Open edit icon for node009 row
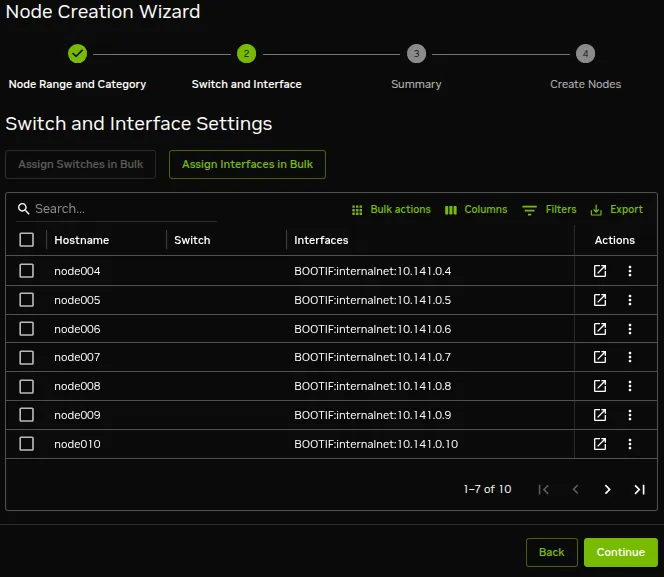This screenshot has width=664, height=577. point(600,415)
